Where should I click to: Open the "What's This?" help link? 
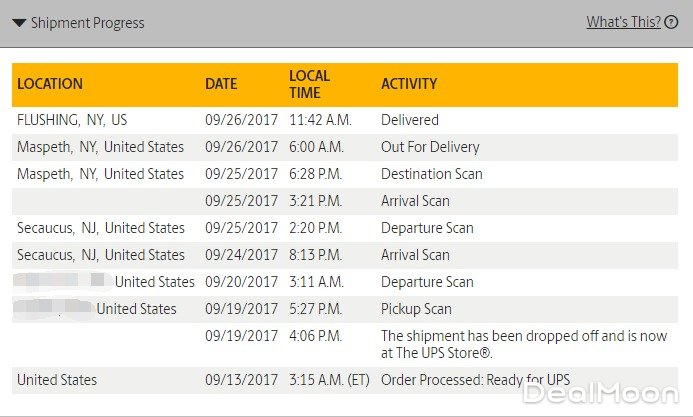(623, 22)
